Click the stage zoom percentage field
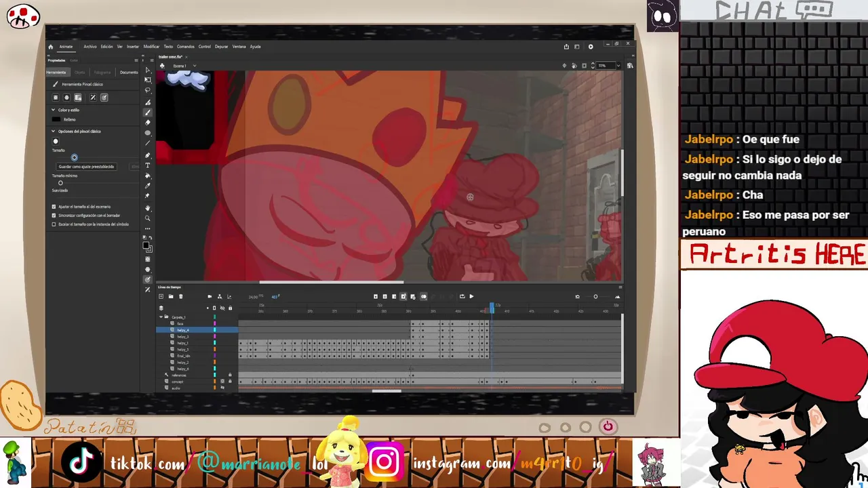 click(605, 66)
